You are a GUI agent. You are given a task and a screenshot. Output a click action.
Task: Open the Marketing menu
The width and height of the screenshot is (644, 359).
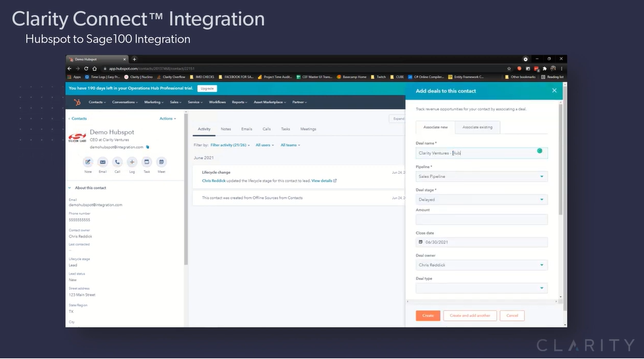(x=154, y=102)
